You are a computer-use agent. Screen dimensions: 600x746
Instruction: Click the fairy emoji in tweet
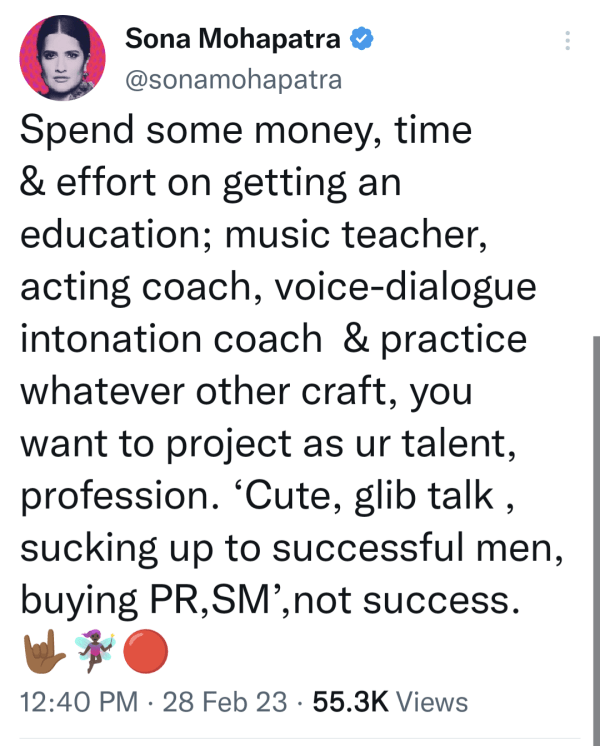[95, 651]
